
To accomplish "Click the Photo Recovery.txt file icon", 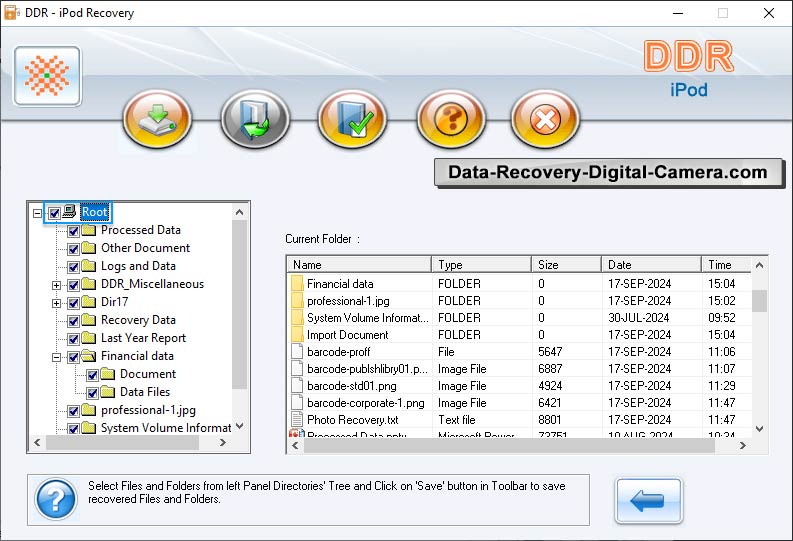I will 297,420.
